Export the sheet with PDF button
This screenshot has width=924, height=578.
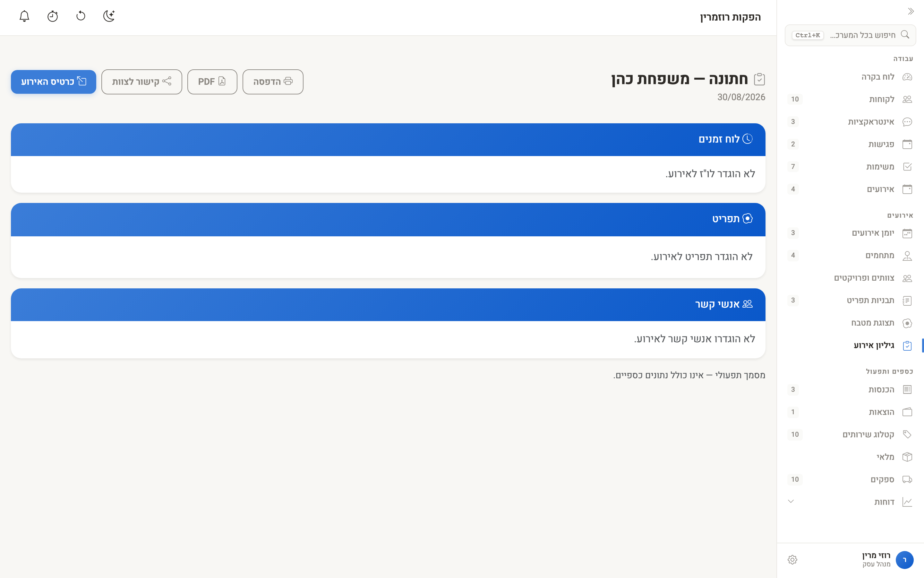(x=212, y=82)
